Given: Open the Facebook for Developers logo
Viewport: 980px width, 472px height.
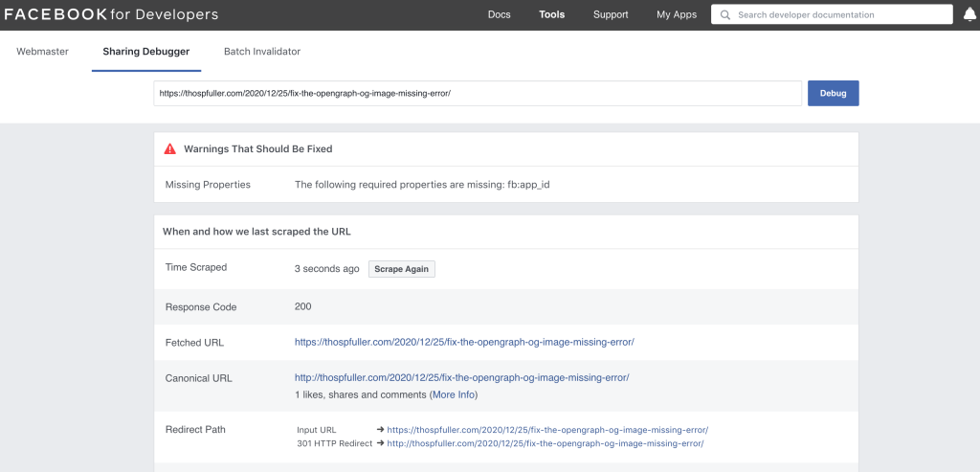Looking at the screenshot, I should click(111, 14).
